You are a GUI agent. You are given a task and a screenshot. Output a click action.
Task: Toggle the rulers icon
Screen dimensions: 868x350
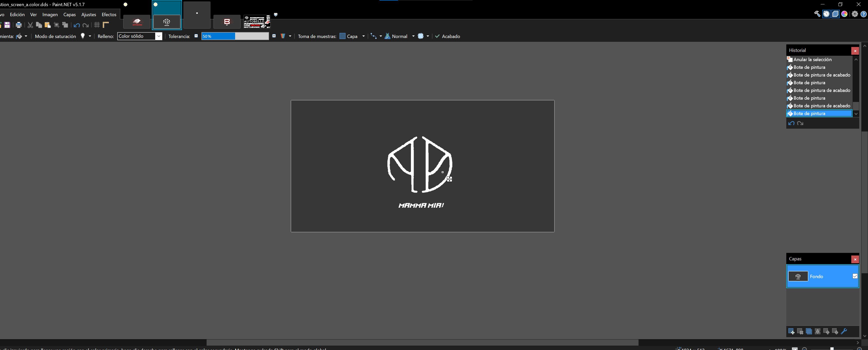coord(106,25)
